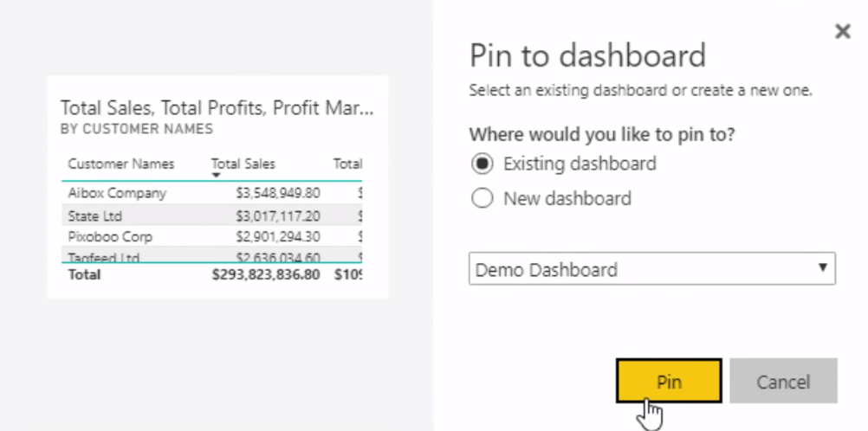Choose the New dashboard radio option

tap(483, 198)
